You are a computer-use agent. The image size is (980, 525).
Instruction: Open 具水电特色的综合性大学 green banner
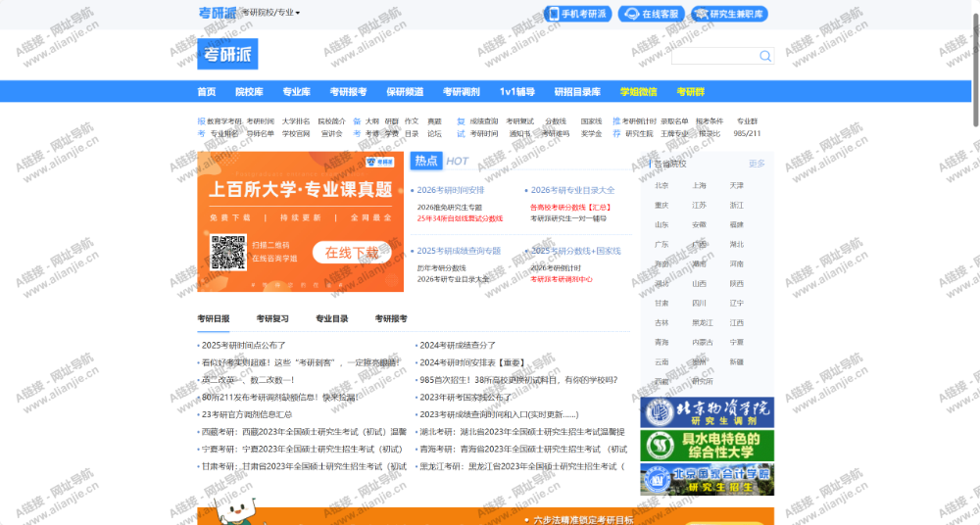coord(707,446)
